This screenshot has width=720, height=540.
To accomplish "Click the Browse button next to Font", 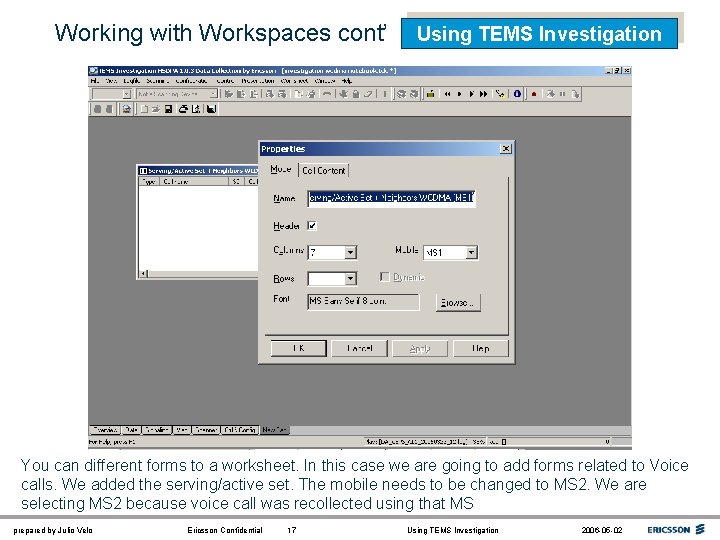I will (458, 303).
